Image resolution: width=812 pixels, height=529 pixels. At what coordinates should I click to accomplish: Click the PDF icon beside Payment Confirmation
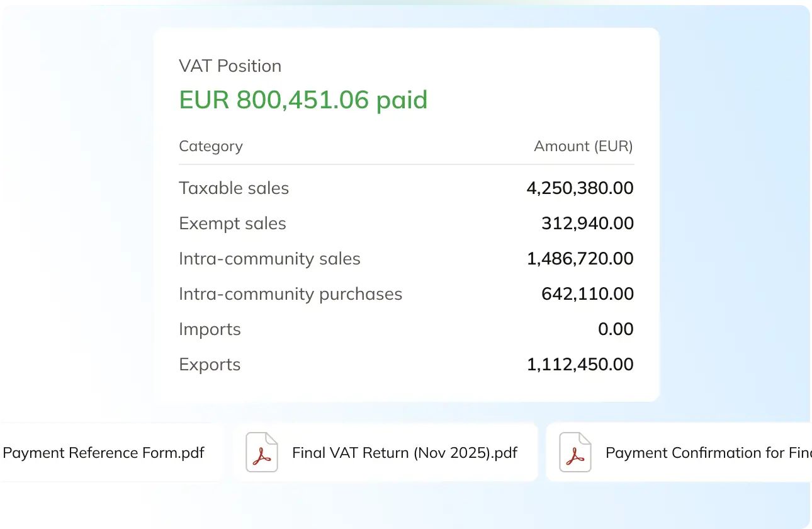click(575, 452)
